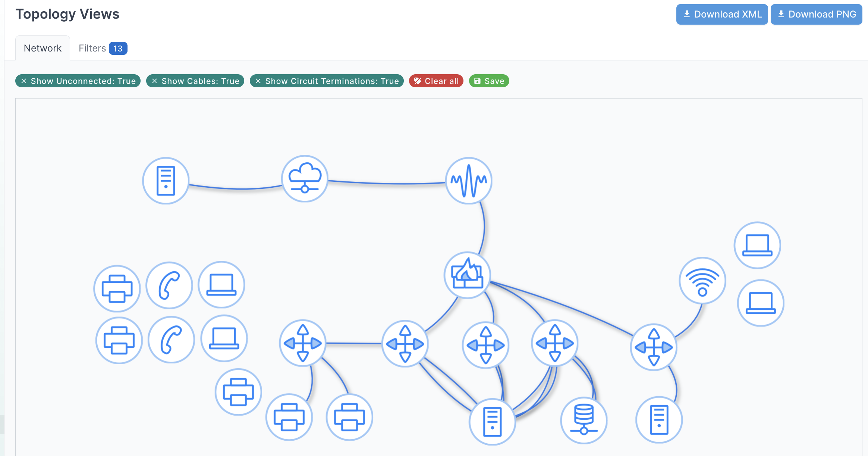Screen dimensions: 868x456
Task: Open the Network tab
Action: click(x=43, y=48)
